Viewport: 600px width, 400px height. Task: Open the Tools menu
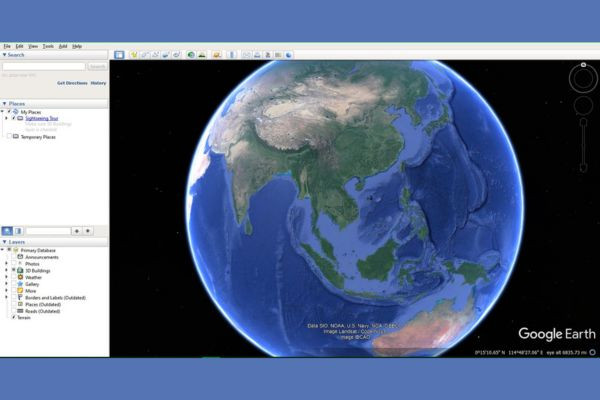(48, 46)
